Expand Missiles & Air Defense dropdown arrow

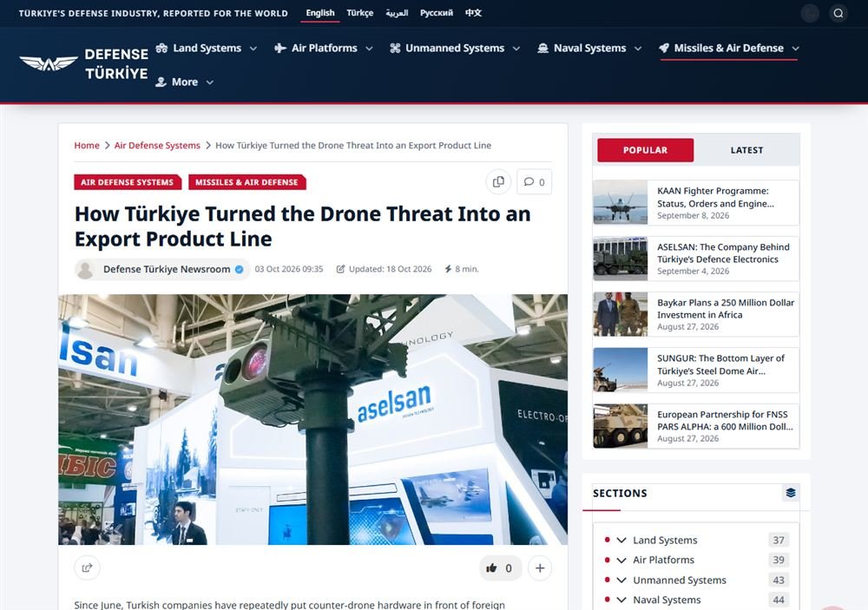795,49
